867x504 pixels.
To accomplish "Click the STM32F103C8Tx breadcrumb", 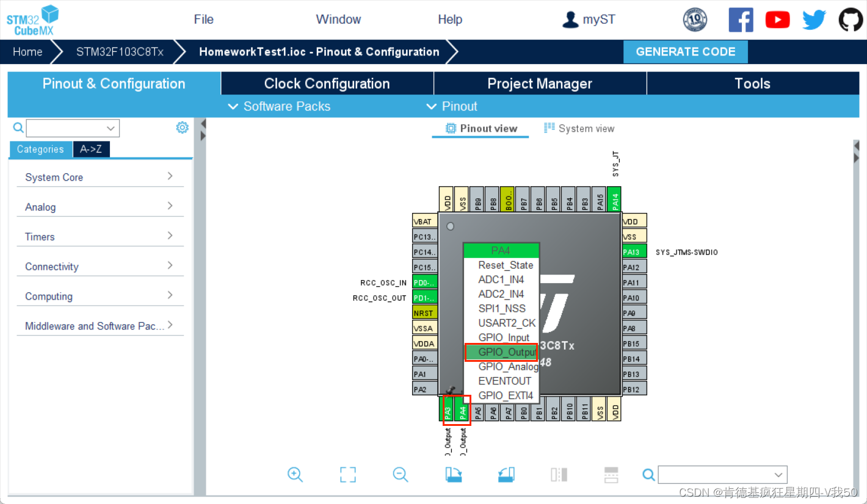I will tap(120, 52).
